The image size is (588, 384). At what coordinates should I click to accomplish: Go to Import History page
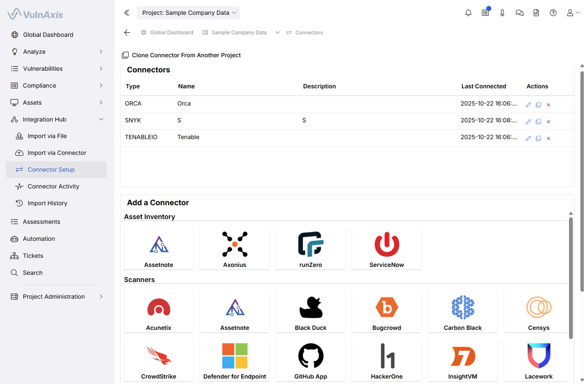[x=47, y=203]
